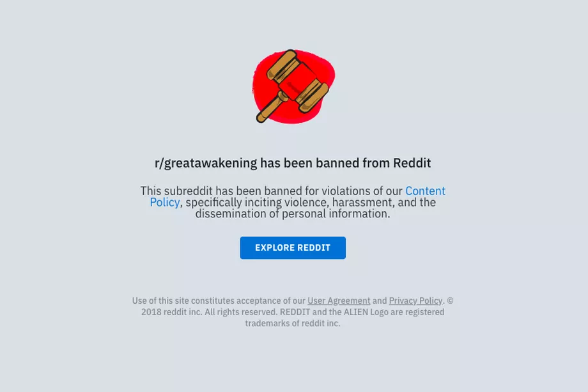
Task: Click "2018 reddit inc. All rights reserved" text
Action: tap(209, 311)
